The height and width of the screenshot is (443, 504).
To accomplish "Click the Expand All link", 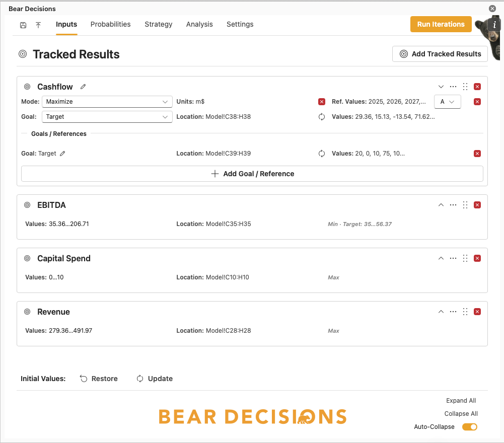I will point(461,401).
